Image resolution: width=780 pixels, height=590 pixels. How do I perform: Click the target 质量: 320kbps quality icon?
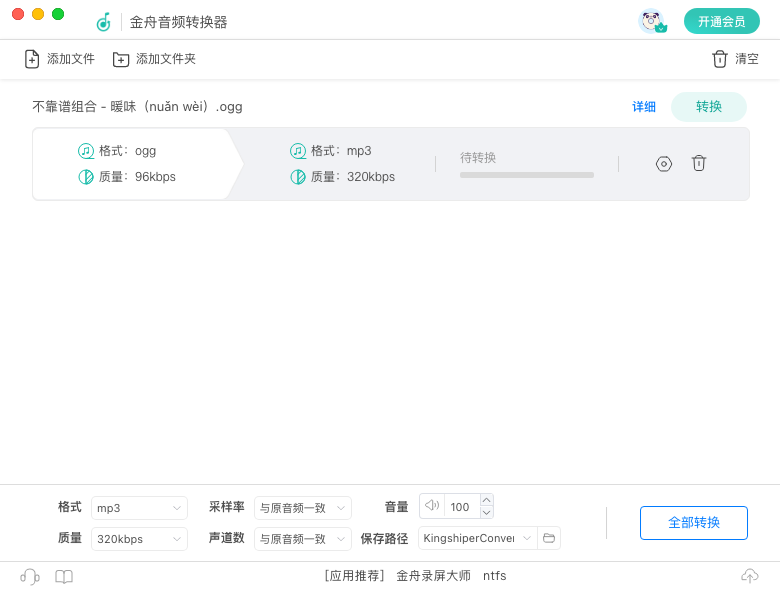pos(298,177)
